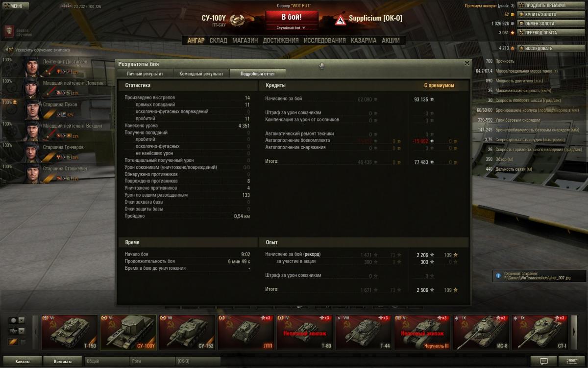Screen dimensions: 588x368
Task: Toggle the elite/favorite vehicle filter checkbox
Action: [x=23, y=342]
